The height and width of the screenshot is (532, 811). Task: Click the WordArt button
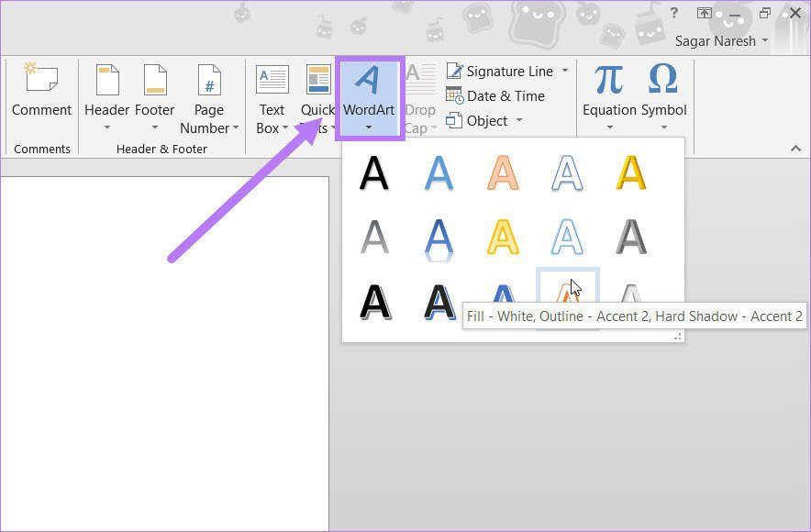[x=369, y=97]
